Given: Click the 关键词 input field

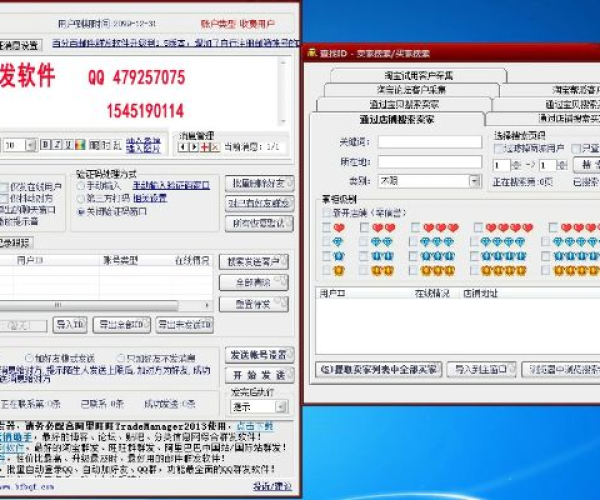Looking at the screenshot, I should [430, 142].
